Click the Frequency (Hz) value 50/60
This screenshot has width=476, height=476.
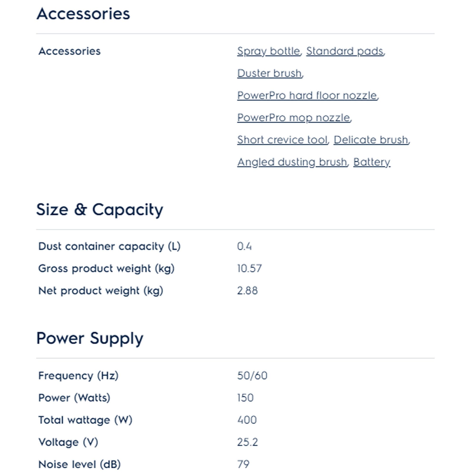(252, 376)
